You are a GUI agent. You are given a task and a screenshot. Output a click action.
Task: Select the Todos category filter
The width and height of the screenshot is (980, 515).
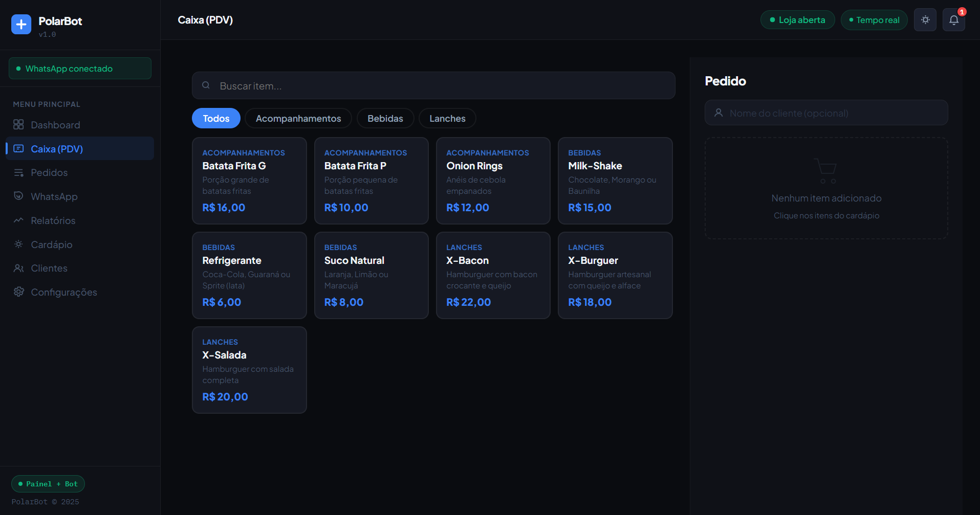[x=216, y=119]
